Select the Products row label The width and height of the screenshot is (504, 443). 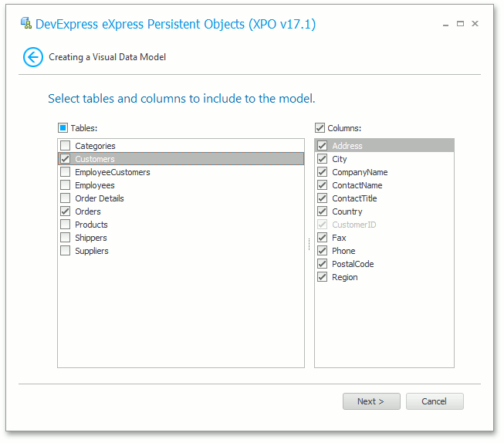[91, 225]
